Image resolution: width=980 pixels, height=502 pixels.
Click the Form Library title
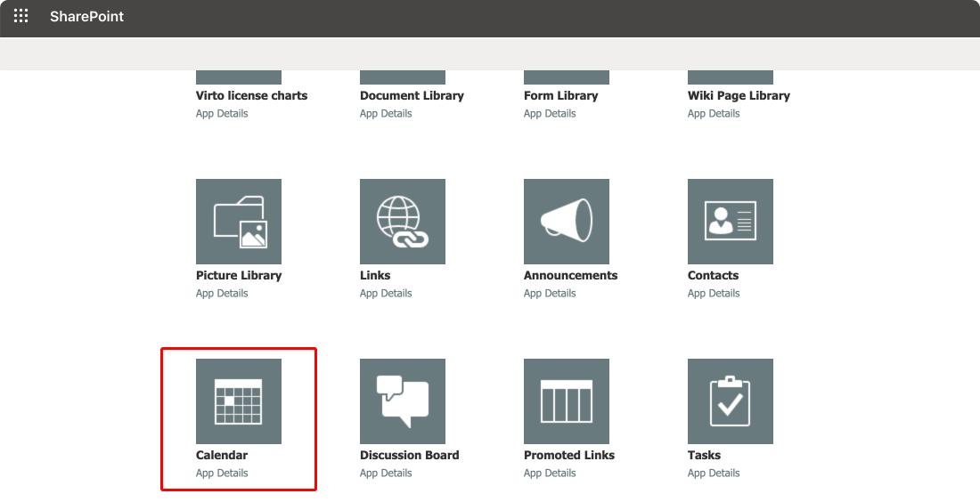pyautogui.click(x=560, y=95)
